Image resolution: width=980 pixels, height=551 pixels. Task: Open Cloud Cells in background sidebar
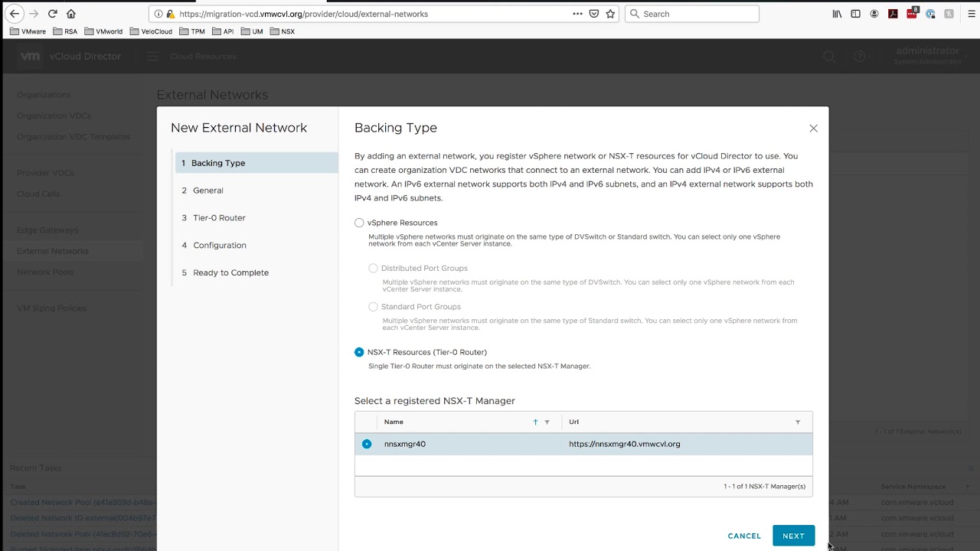click(x=38, y=194)
